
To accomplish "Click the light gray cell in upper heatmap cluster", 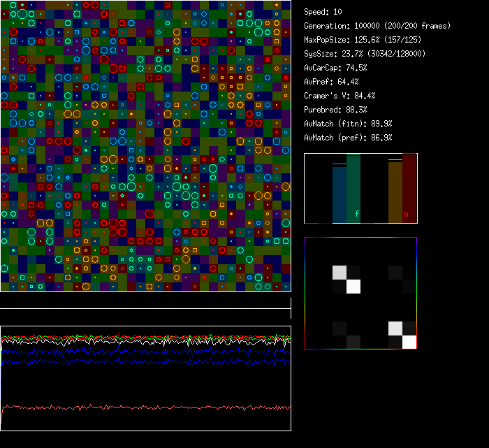I will click(x=339, y=273).
